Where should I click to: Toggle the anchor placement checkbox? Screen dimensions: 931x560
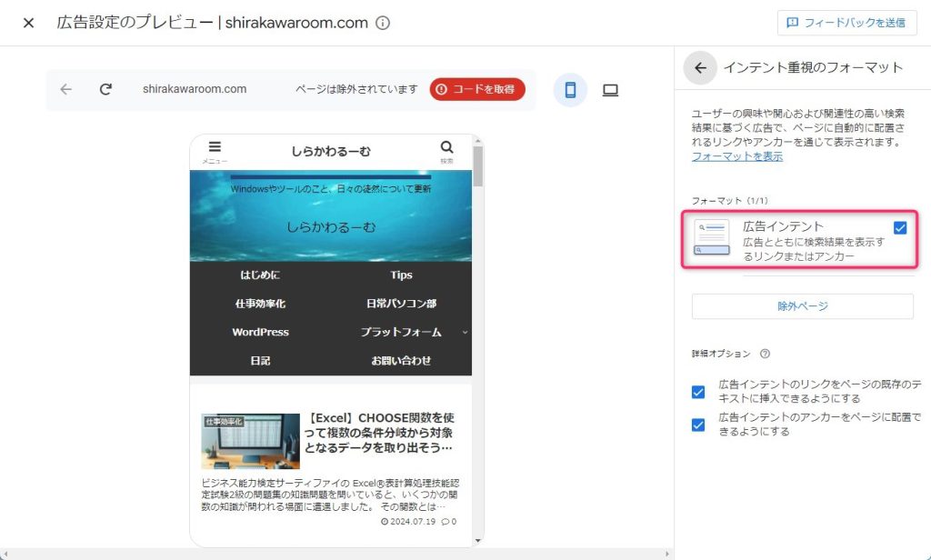(x=698, y=425)
